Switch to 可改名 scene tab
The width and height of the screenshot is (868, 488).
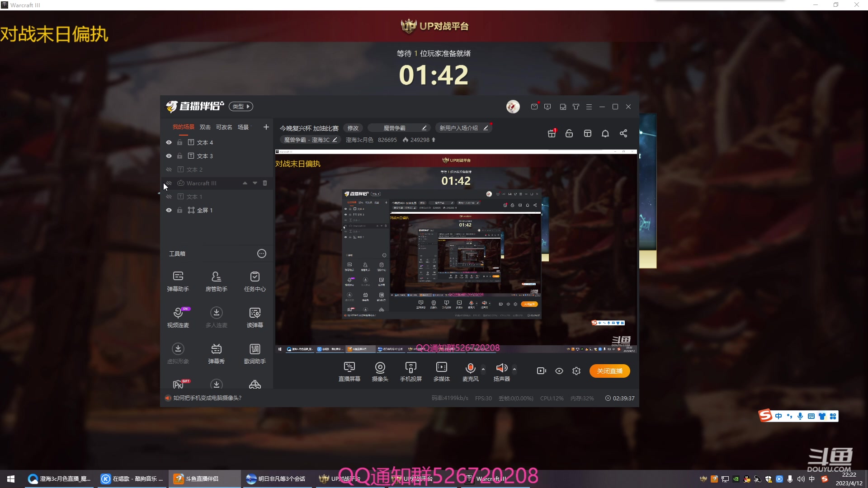tap(224, 127)
